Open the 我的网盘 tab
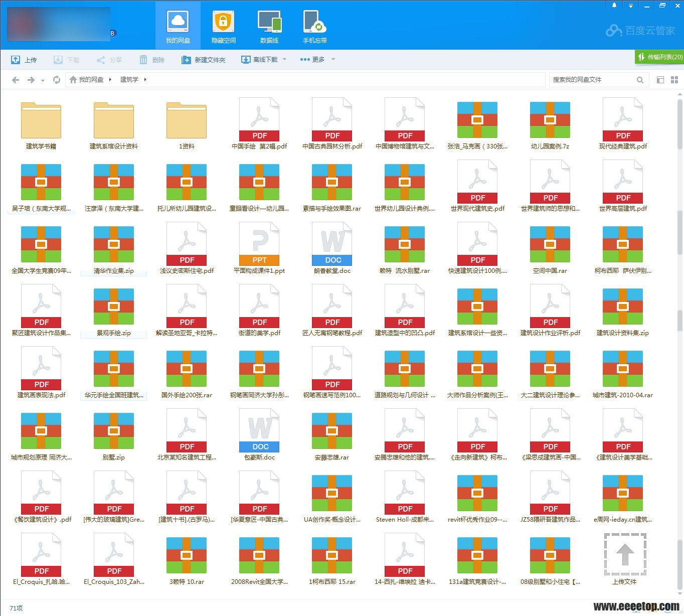684x616 pixels. click(178, 25)
